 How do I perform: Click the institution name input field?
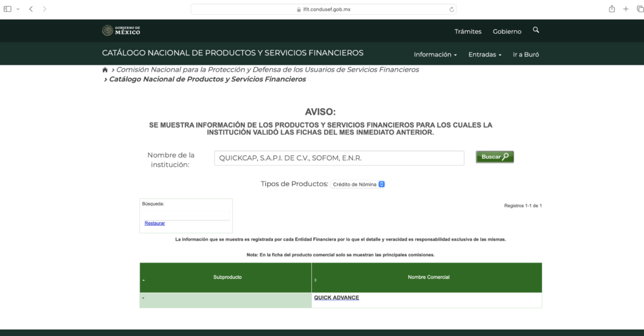tap(338, 158)
